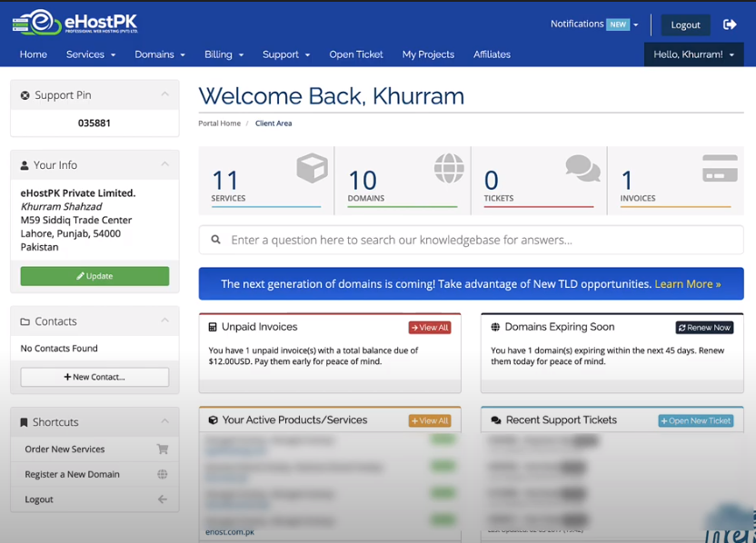Click the Tickets chat bubbles icon
The height and width of the screenshot is (543, 756).
coord(583,168)
